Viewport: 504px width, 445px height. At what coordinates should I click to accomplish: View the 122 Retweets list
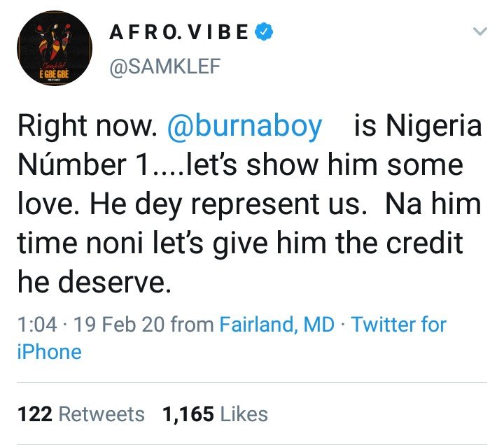click(79, 414)
